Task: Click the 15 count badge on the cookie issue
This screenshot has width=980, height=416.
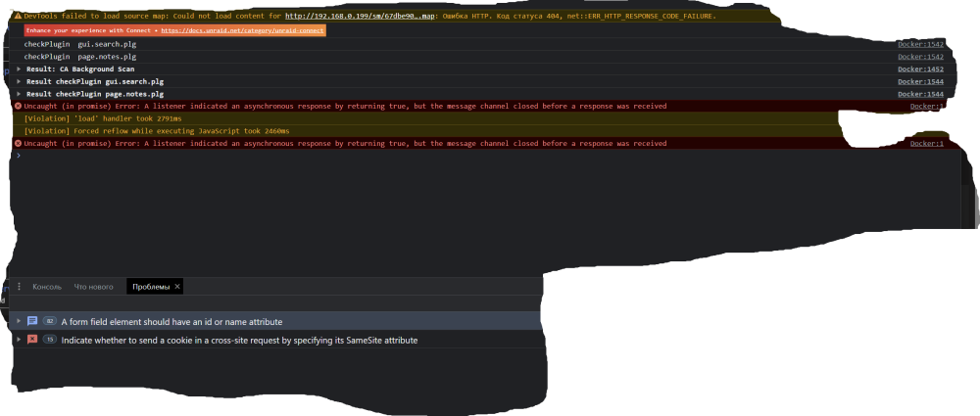Action: point(49,340)
